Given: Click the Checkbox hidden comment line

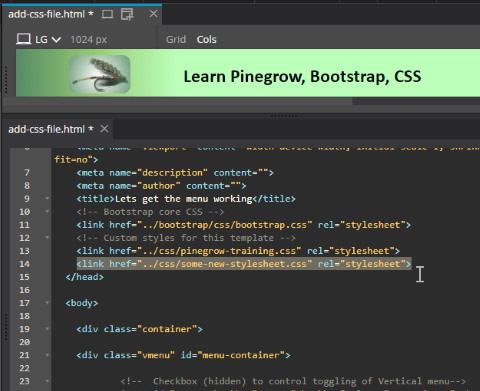Looking at the screenshot, I should point(293,381).
